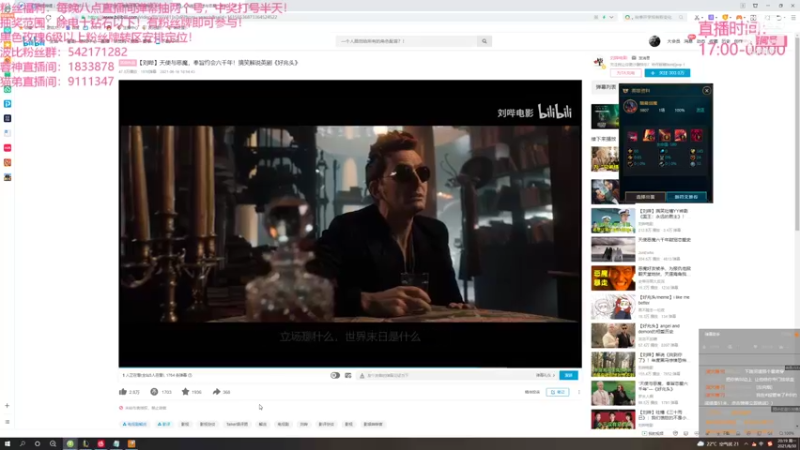This screenshot has height=450, width=800.
Task: Open green browser icon in taskbar
Action: click(70, 444)
